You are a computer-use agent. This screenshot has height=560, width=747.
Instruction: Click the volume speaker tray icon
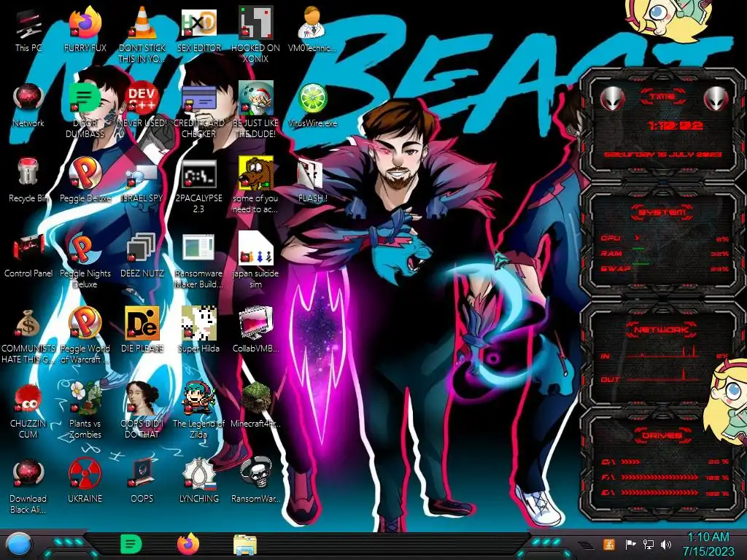point(666,544)
